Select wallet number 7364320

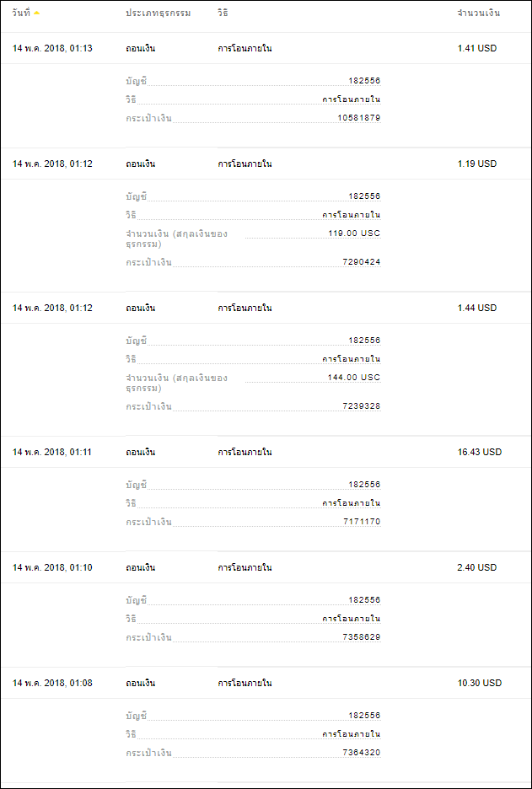pos(362,753)
